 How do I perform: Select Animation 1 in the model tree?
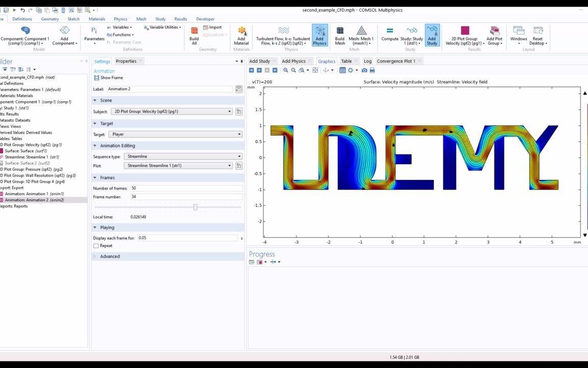[x=34, y=194]
